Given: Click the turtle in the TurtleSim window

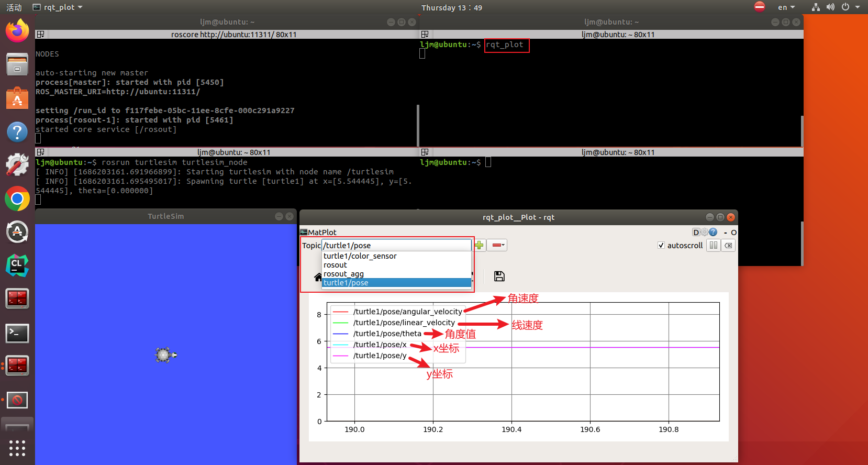Looking at the screenshot, I should (x=165, y=355).
